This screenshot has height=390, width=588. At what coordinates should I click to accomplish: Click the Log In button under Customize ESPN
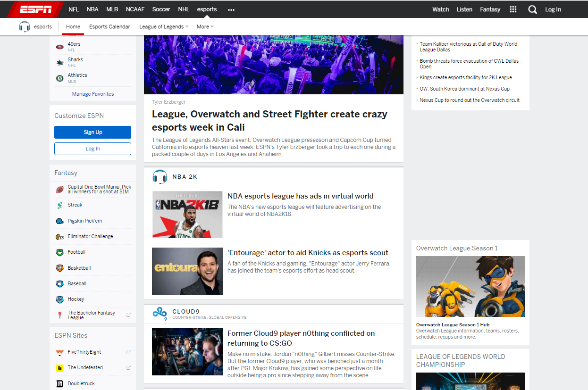click(x=92, y=149)
